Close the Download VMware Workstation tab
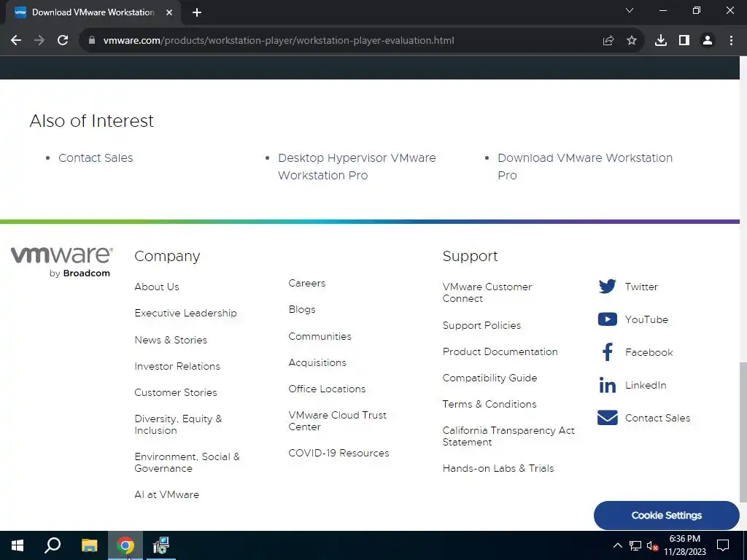The width and height of the screenshot is (747, 560). click(169, 13)
